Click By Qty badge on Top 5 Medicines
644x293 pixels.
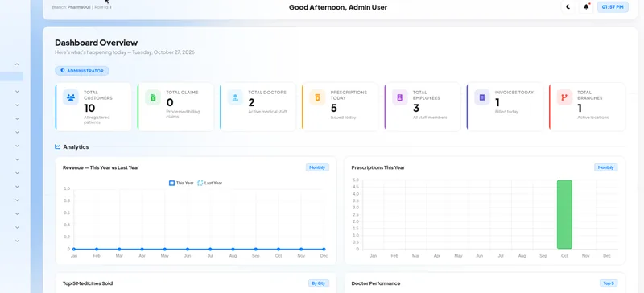pos(319,283)
